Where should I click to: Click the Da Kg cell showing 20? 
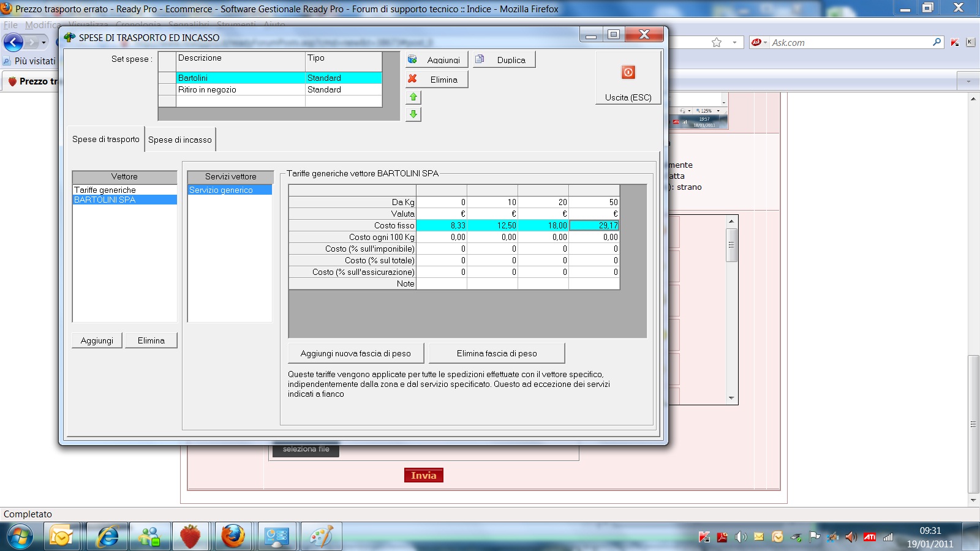click(543, 202)
